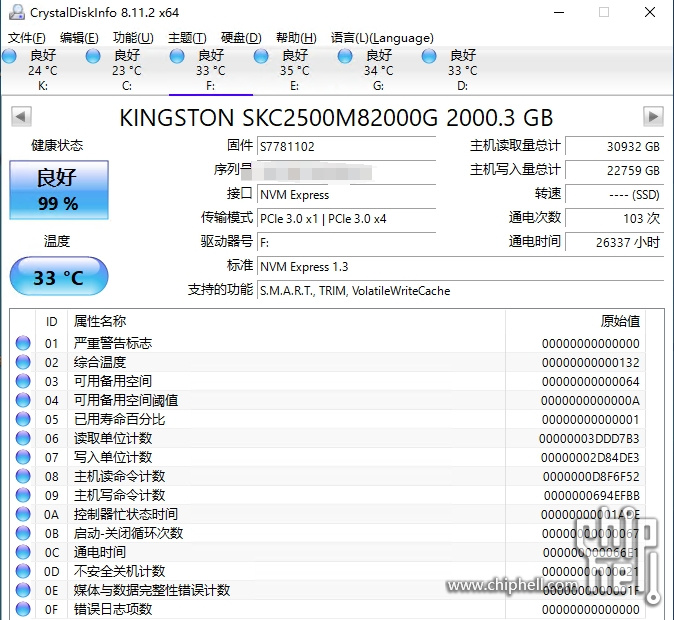Click host reads total 30932 GB
This screenshot has height=620, width=674.
click(615, 147)
